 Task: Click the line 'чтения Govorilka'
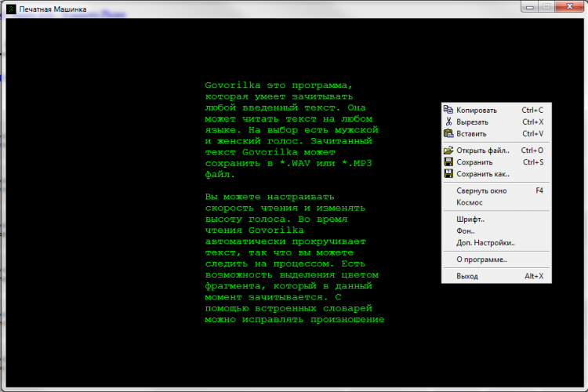tap(254, 230)
